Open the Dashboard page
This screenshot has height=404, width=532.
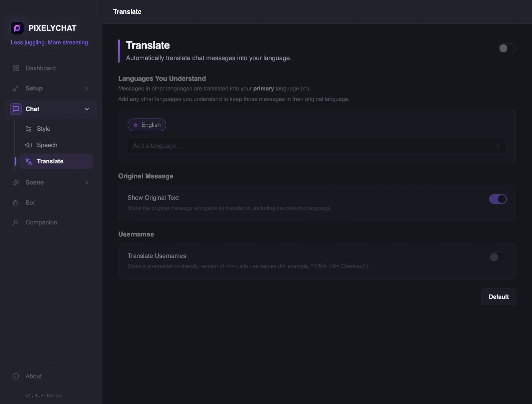pos(51,68)
